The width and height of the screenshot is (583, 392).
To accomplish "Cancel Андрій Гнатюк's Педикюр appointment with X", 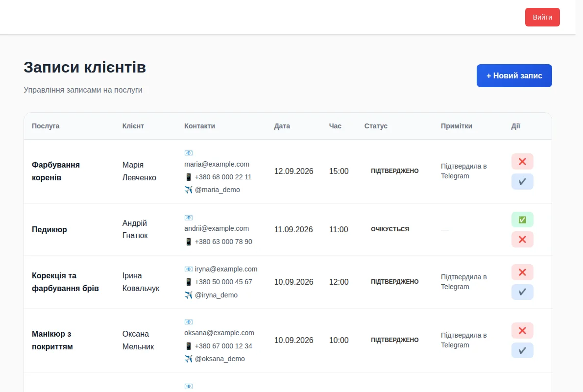I will [x=522, y=240].
